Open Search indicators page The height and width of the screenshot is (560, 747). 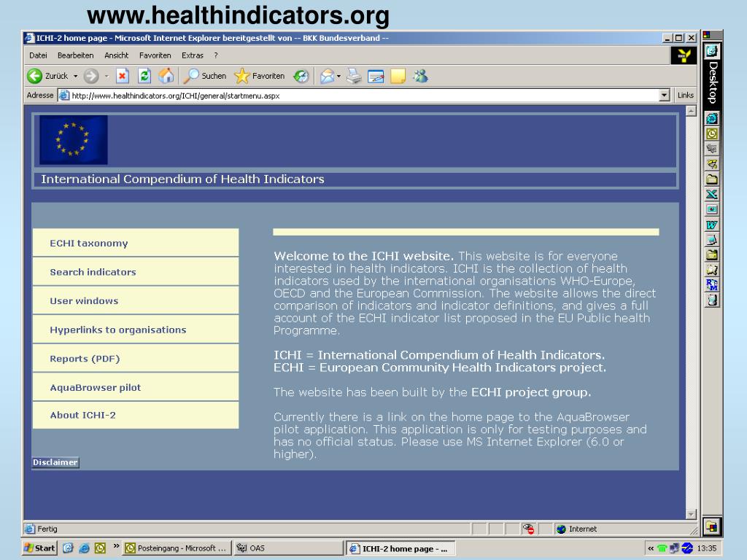(x=136, y=272)
